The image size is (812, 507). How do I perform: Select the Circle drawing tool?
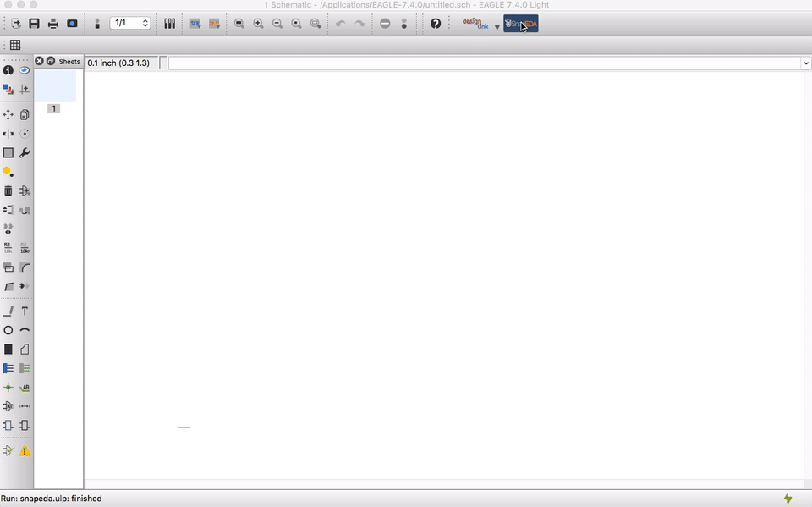tap(8, 330)
